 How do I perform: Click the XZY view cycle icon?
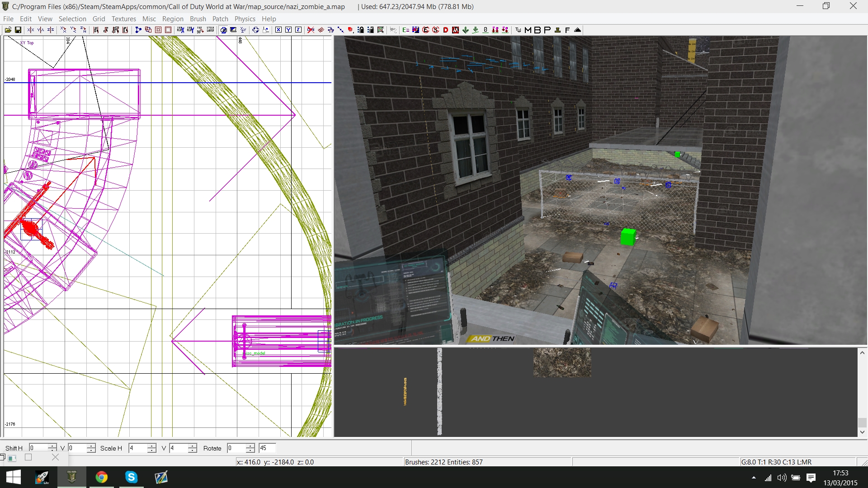point(243,30)
